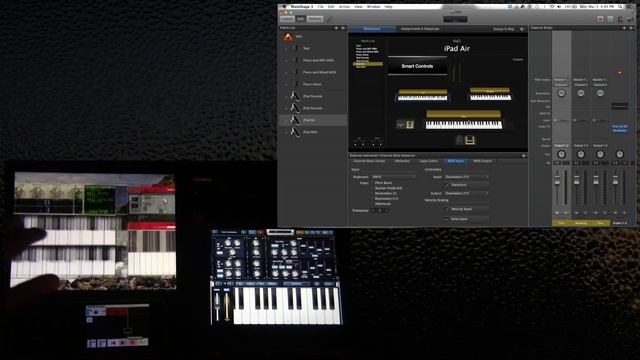Viewport: 640px width, 360px height.
Task: Switch to Perform mode
Action: pos(315,19)
